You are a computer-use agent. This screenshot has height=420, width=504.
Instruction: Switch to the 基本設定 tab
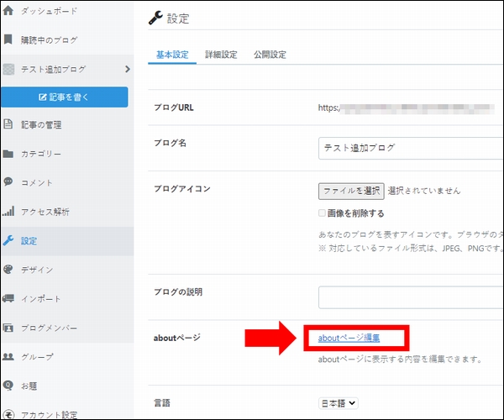172,55
